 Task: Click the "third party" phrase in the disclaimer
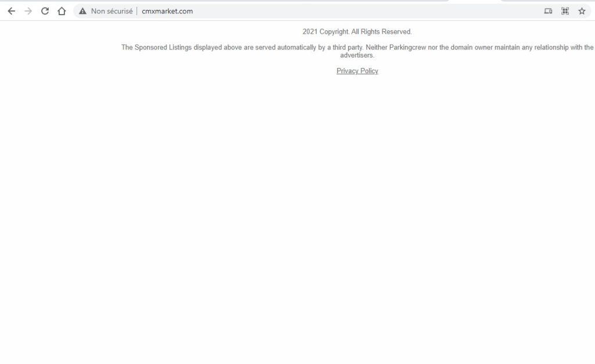(347, 48)
